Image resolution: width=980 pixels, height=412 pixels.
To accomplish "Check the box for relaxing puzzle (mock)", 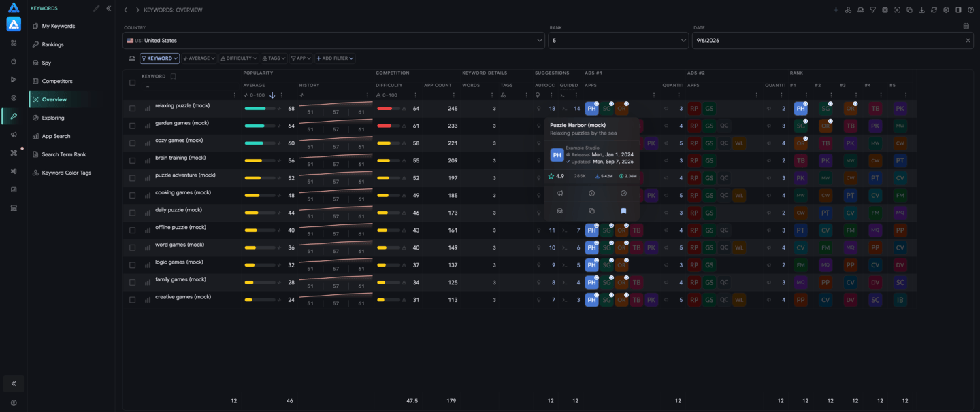I will (132, 109).
